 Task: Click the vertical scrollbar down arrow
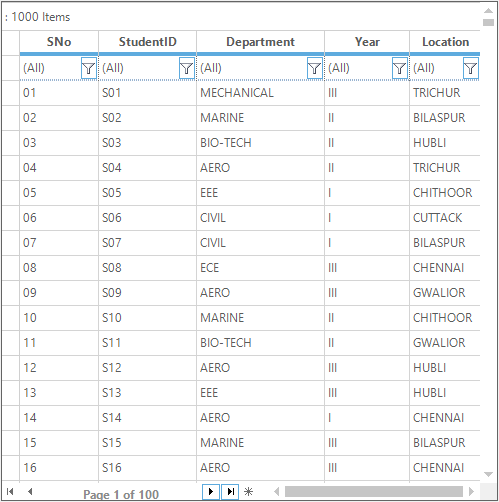tap(488, 474)
